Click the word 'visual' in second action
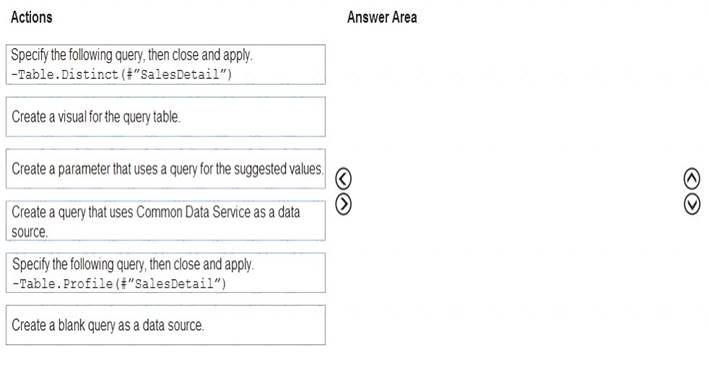Screen dimensions: 709x365 [x=72, y=117]
